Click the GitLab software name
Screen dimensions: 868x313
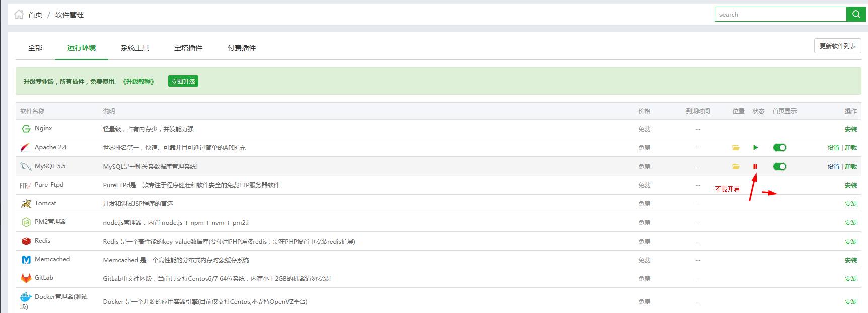(x=44, y=278)
